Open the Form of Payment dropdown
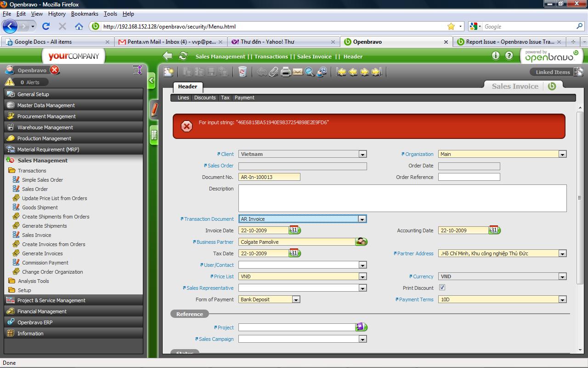 [x=296, y=299]
